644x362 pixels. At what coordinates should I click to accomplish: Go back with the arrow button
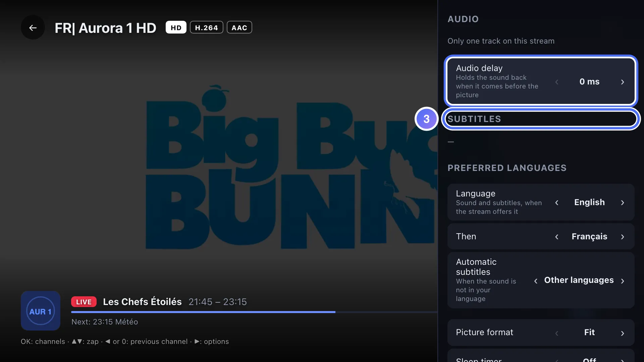click(x=33, y=28)
